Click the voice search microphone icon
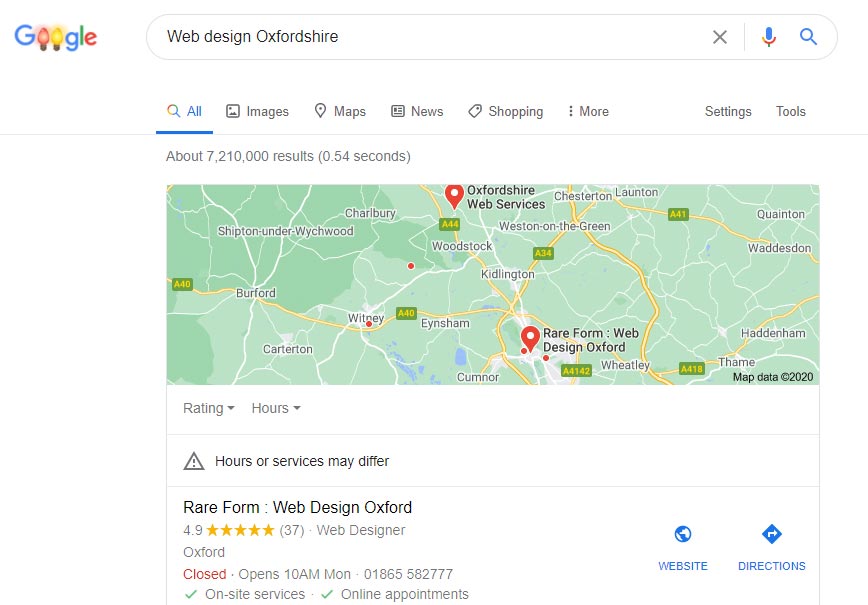This screenshot has height=605, width=868. [768, 36]
